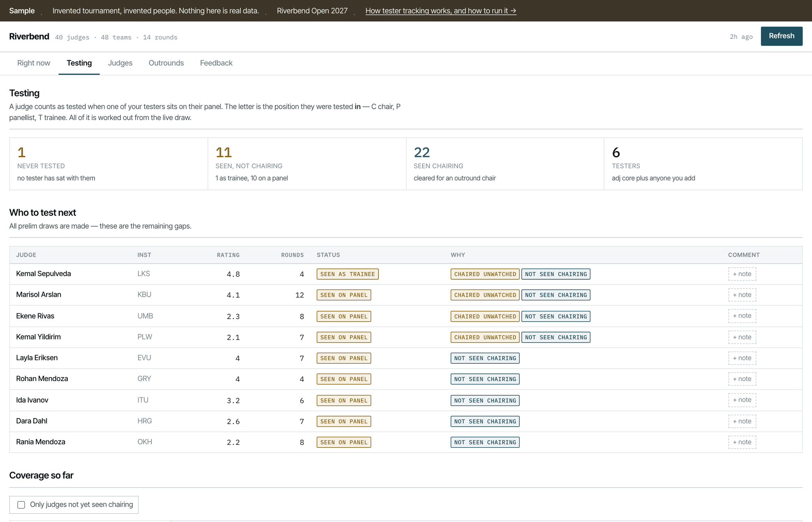Click the STATUS column header
Viewport: 812px width, 522px height.
point(328,255)
